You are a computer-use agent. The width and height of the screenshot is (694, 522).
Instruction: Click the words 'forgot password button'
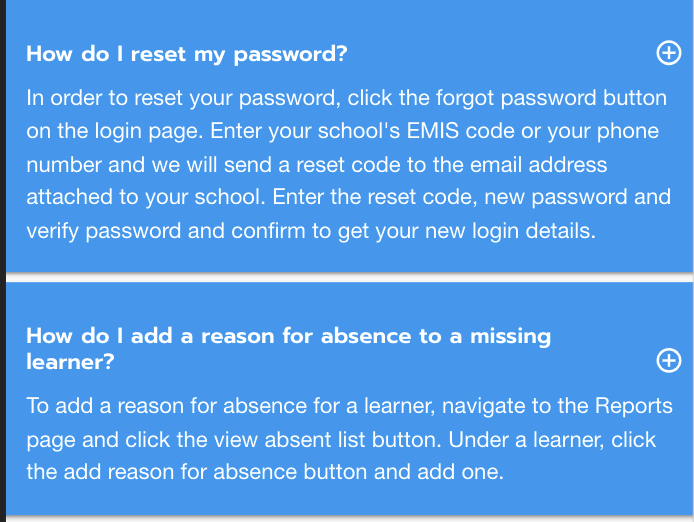tap(555, 99)
